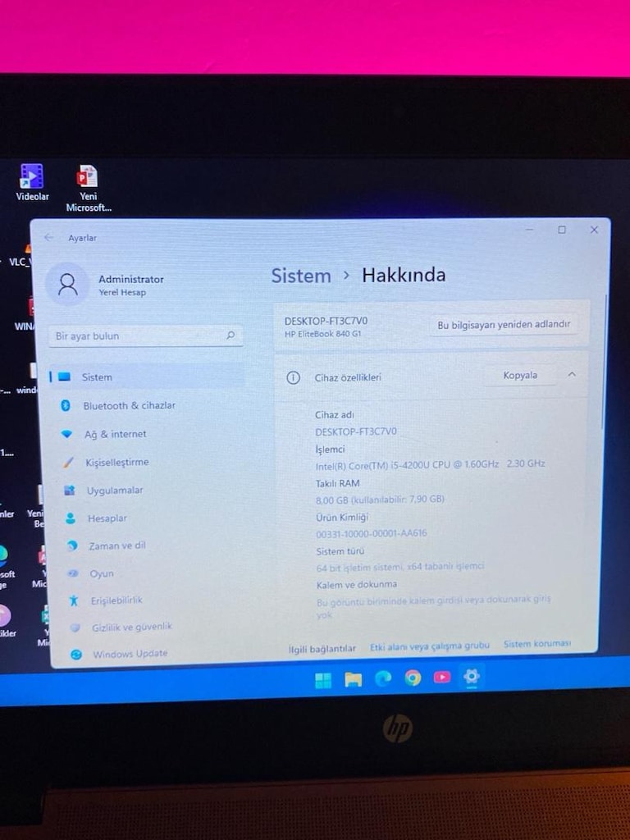Open Bluetooth & cihazlar settings

(129, 405)
